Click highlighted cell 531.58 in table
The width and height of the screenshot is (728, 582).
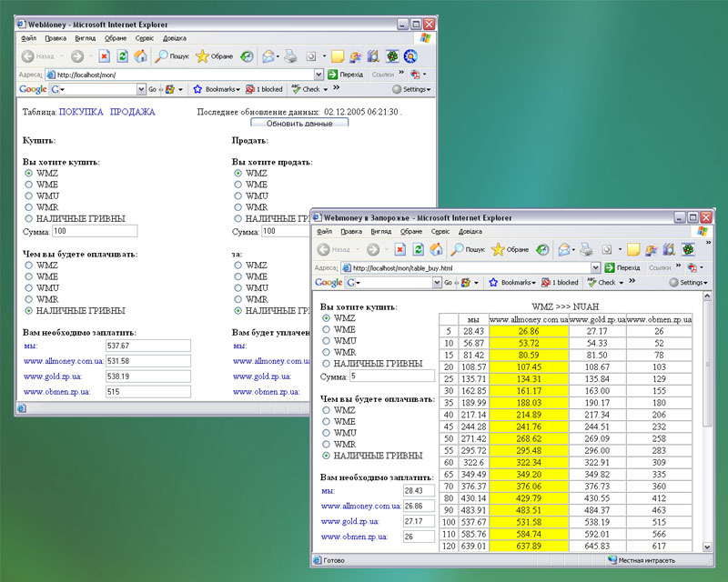pos(529,522)
